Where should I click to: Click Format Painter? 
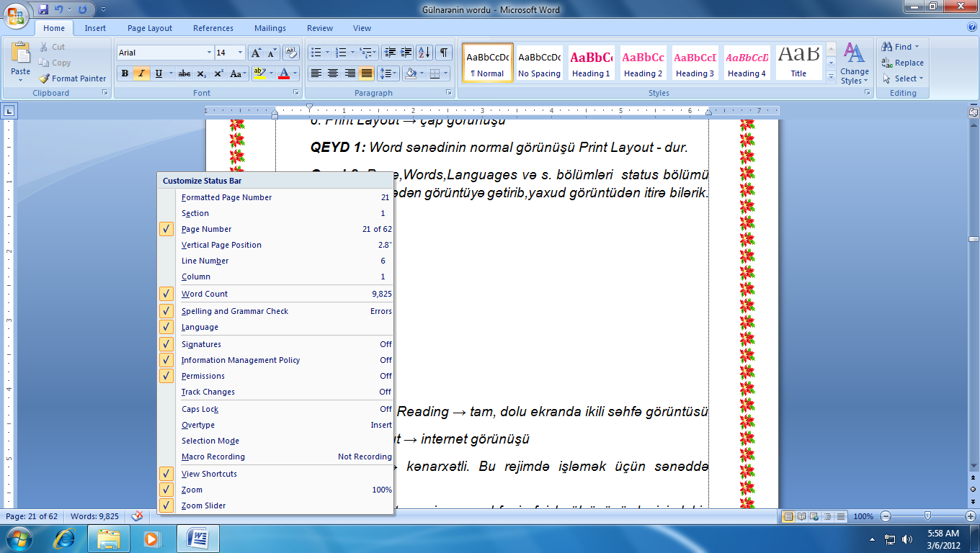tap(73, 78)
